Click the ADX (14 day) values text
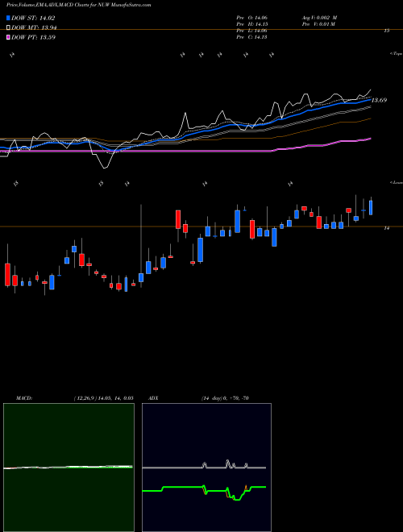 click(x=225, y=398)
